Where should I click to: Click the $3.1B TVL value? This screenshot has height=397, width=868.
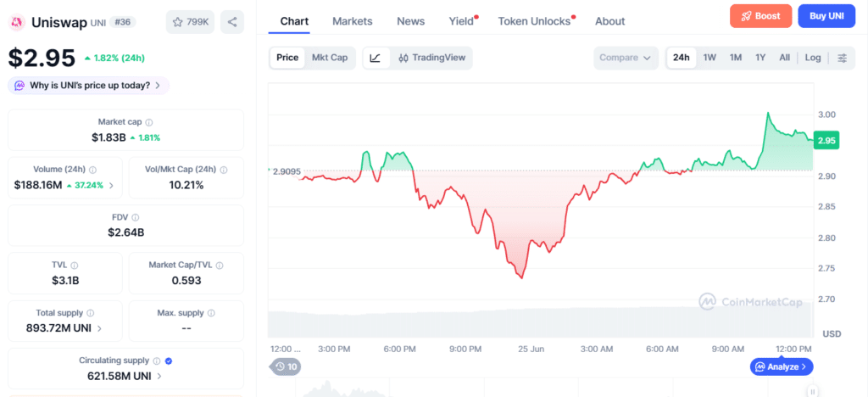pos(64,281)
